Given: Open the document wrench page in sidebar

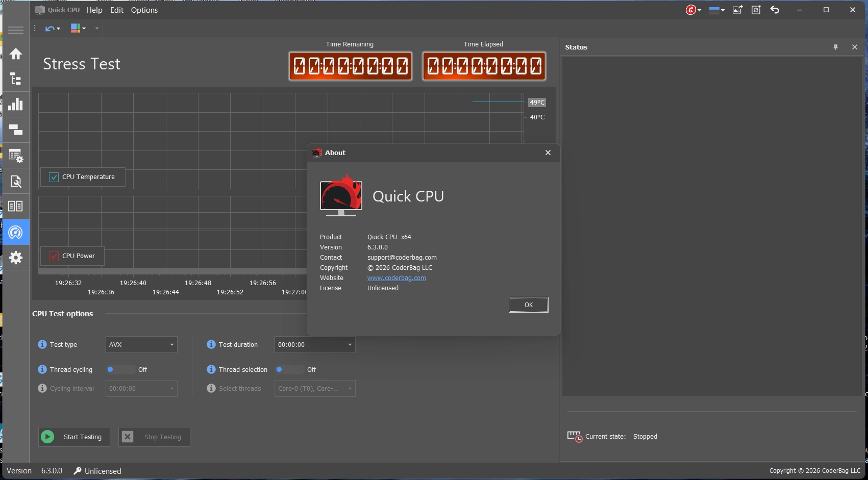Looking at the screenshot, I should (16, 181).
